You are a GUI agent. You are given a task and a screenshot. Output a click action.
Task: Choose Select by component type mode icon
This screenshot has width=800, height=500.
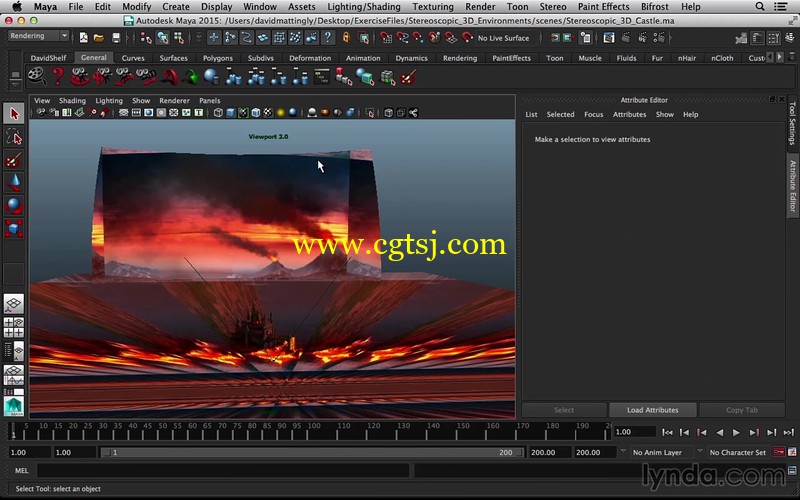coord(179,37)
